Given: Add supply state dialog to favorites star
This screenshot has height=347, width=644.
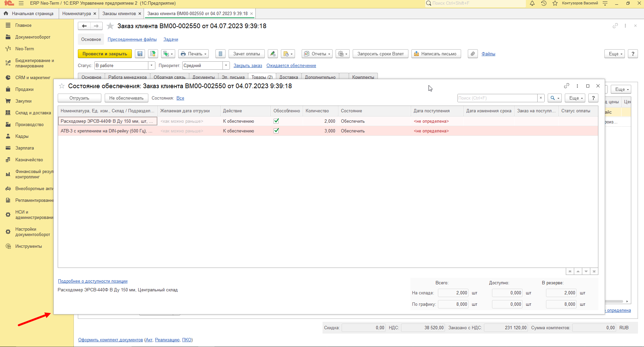Looking at the screenshot, I should pyautogui.click(x=62, y=86).
